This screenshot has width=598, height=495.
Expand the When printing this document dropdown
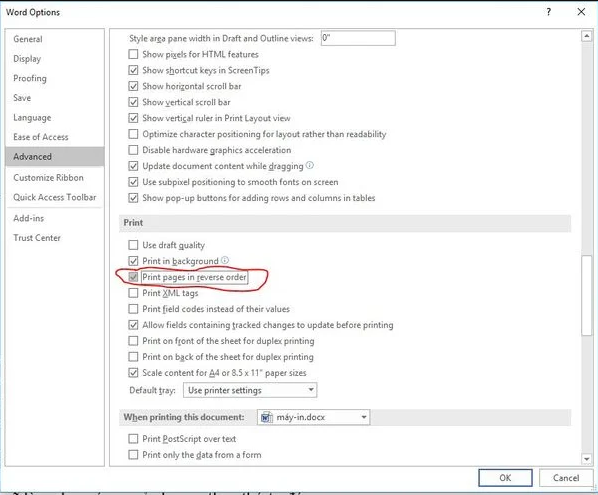(x=313, y=417)
